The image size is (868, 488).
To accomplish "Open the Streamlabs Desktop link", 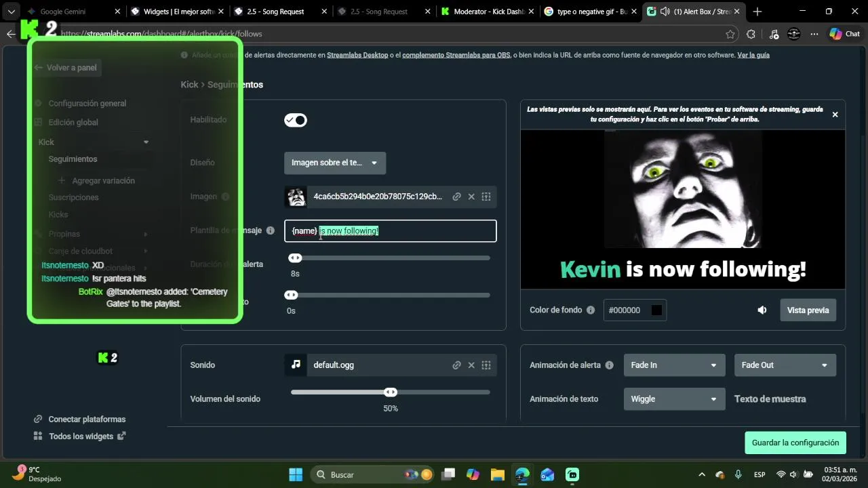I will point(357,55).
